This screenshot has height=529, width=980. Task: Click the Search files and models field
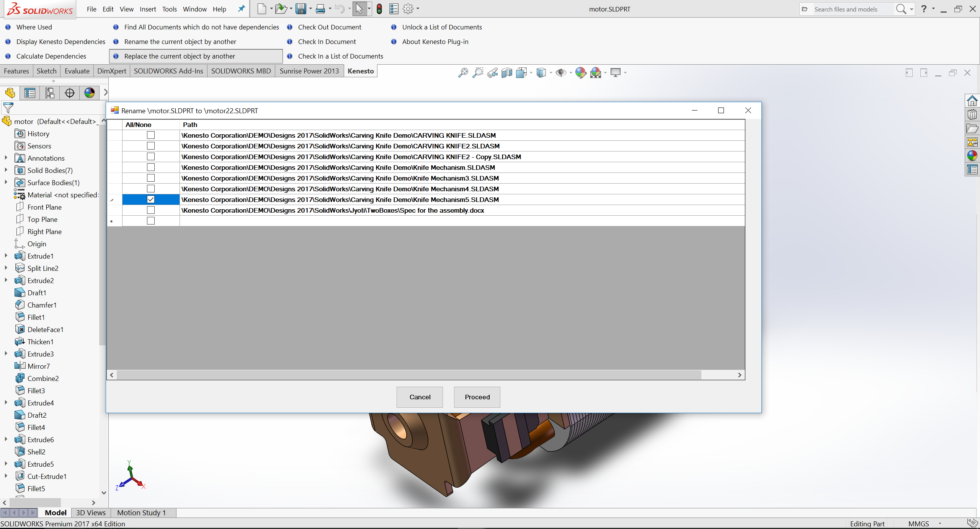click(853, 9)
